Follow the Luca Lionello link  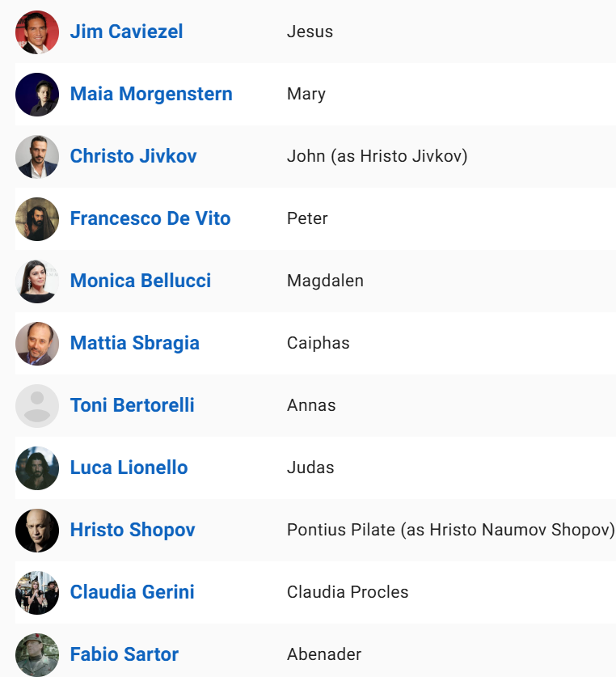[x=129, y=468]
